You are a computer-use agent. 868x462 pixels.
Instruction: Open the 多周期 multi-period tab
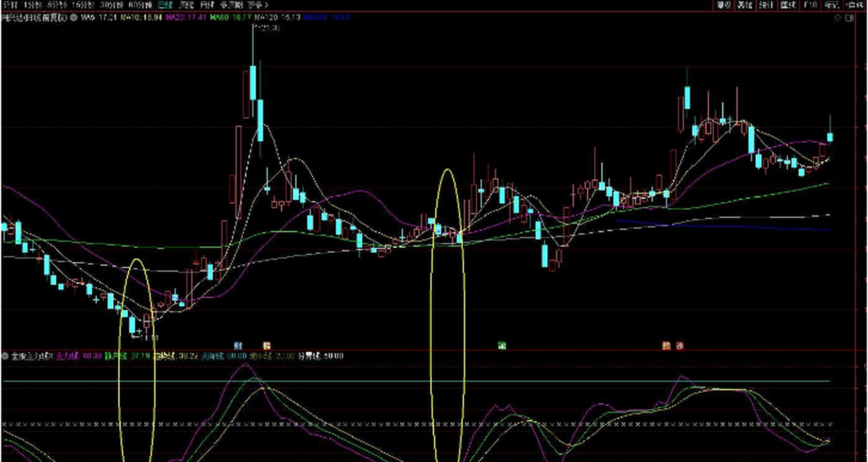pyautogui.click(x=231, y=5)
